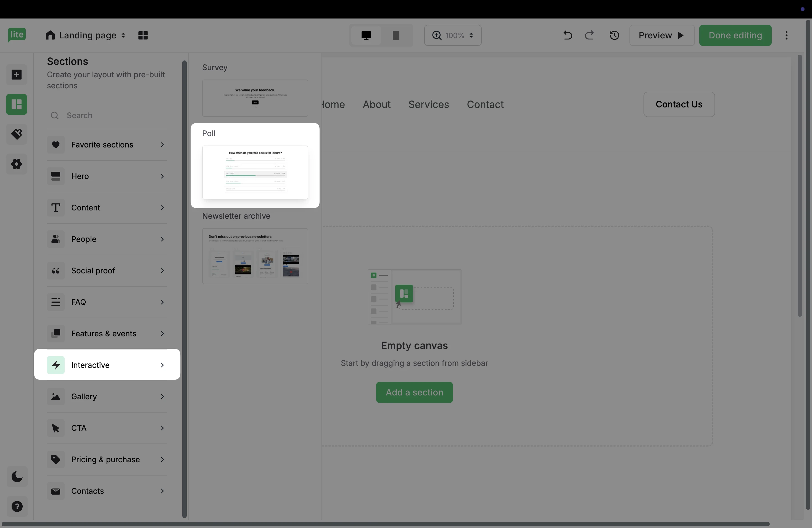Click the Add a section button
This screenshot has height=528, width=812.
point(414,392)
